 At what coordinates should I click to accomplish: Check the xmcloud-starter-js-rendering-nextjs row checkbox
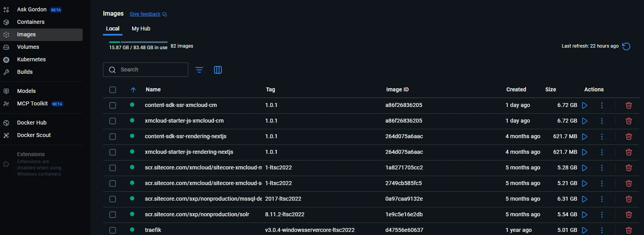click(113, 152)
